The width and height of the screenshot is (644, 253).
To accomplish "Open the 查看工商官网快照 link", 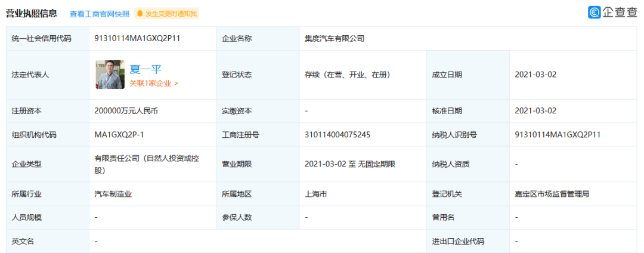I will [x=100, y=14].
